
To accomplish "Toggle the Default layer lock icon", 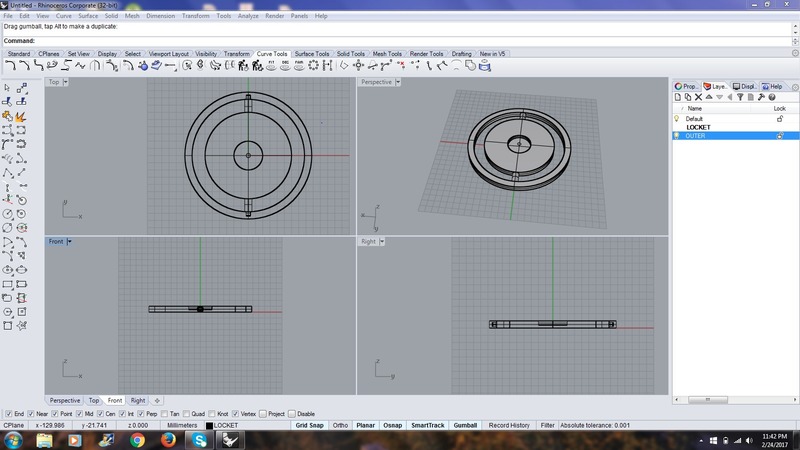I will click(780, 118).
